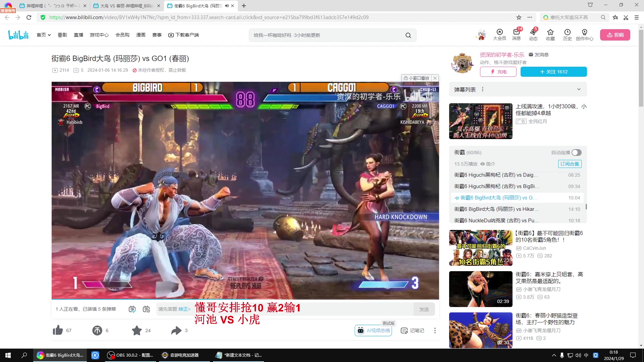Image resolution: width=644 pixels, height=362 pixels.
Task: Open user avatar in header
Action: pos(481,35)
